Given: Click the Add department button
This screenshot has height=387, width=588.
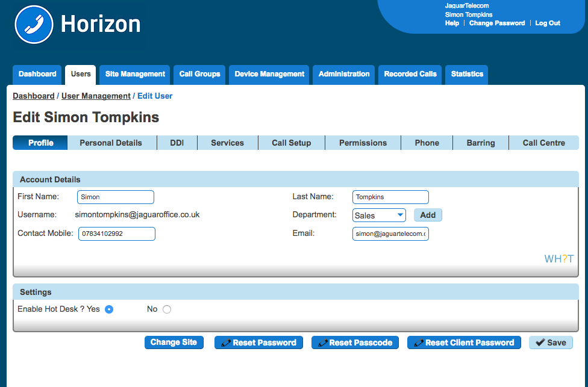Looking at the screenshot, I should tap(428, 215).
